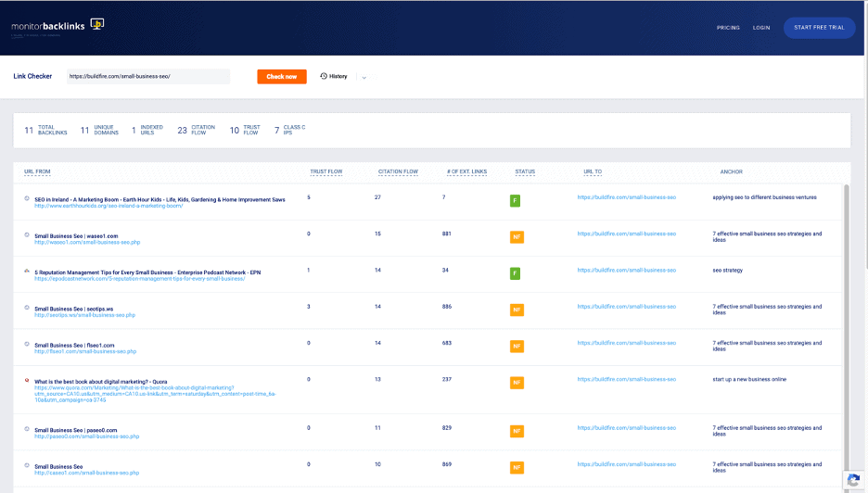Click the Link Checker URL input field
Image resolution: width=868 pixels, height=493 pixels.
tap(147, 76)
